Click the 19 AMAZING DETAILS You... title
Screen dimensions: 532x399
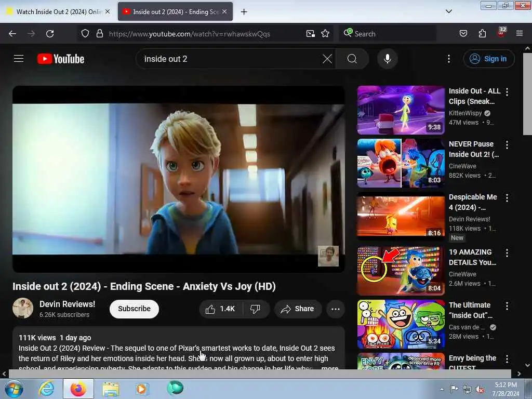pyautogui.click(x=472, y=257)
